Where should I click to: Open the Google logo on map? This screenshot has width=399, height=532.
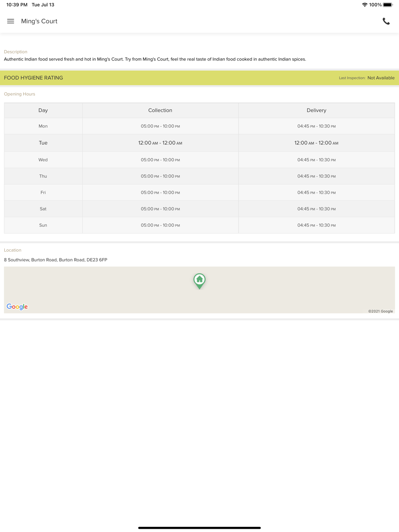[x=17, y=307]
